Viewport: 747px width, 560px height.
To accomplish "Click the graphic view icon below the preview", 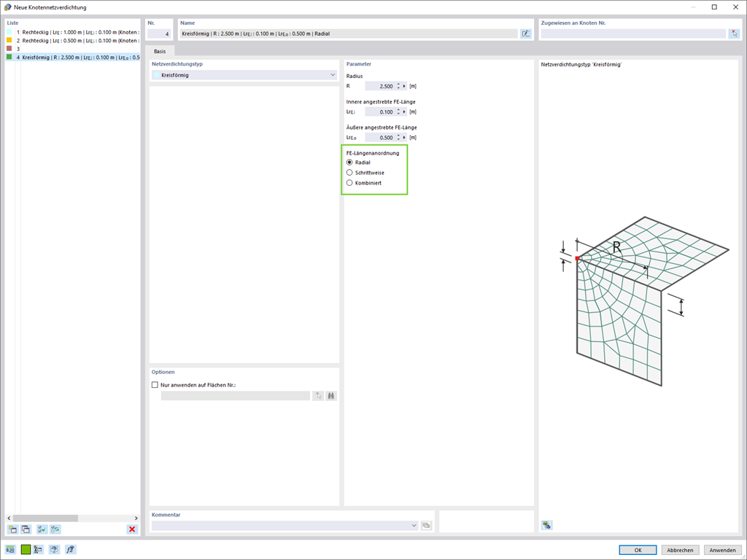I will [547, 525].
